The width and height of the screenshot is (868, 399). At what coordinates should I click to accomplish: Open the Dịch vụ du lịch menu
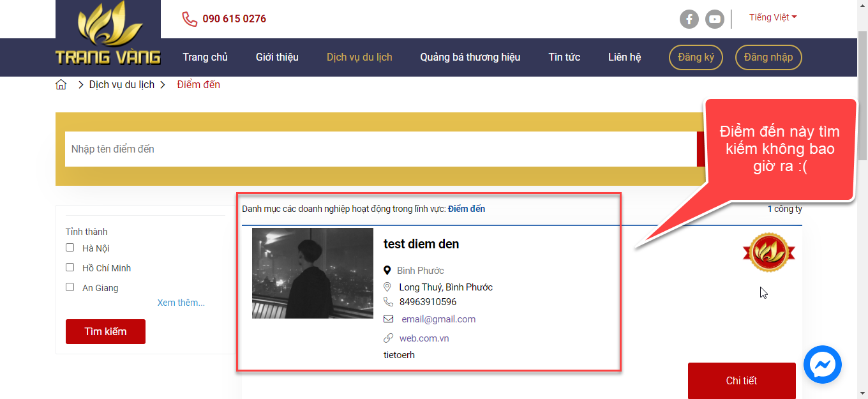click(359, 57)
